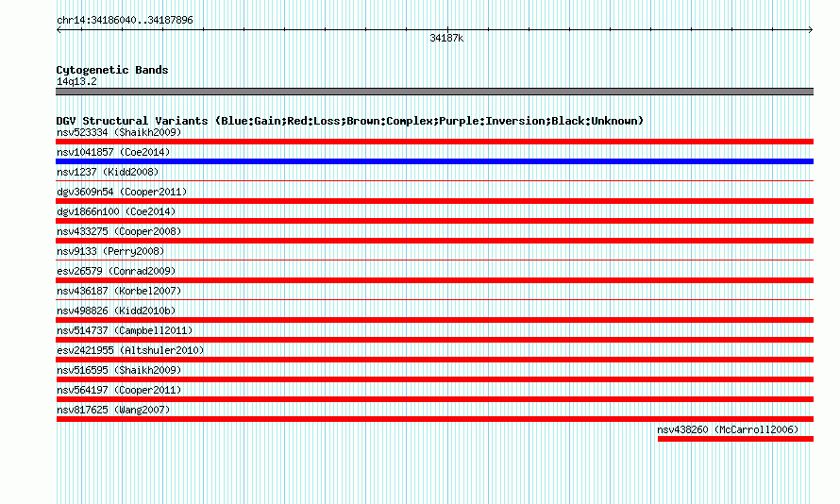Open the nsv436187 (Korbel2007) variant
This screenshot has height=504, width=840.
point(119,291)
